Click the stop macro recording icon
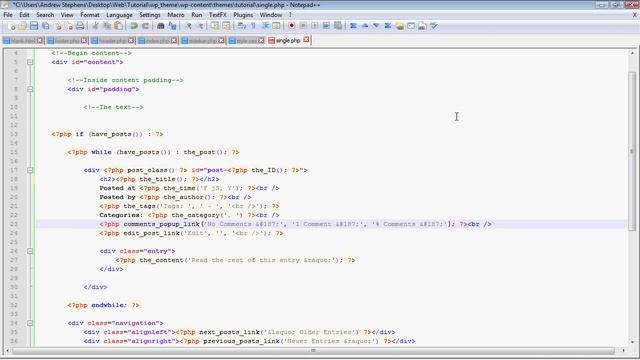Viewport: 640px width, 360px height. (x=303, y=26)
